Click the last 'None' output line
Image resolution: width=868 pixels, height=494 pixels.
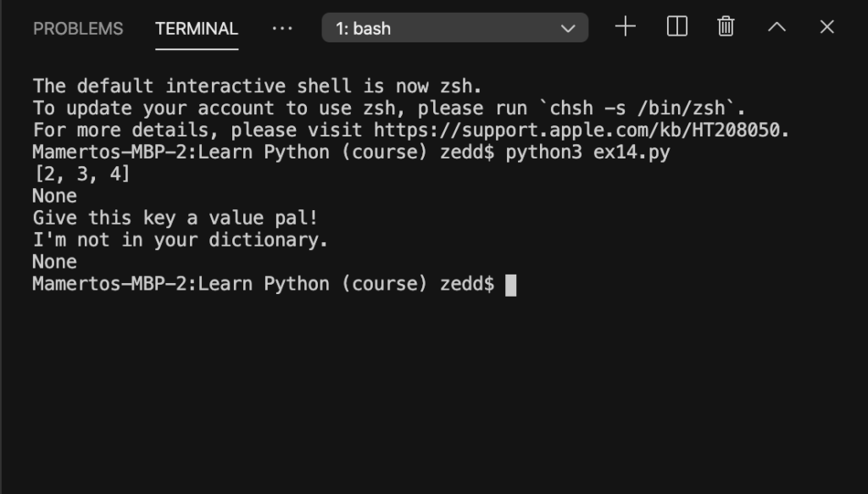pyautogui.click(x=55, y=262)
